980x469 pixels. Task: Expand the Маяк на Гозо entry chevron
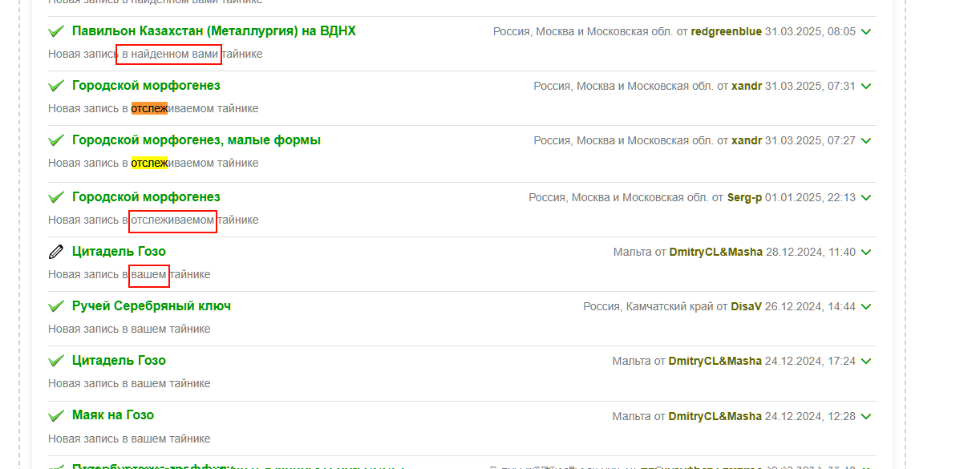[x=865, y=416]
